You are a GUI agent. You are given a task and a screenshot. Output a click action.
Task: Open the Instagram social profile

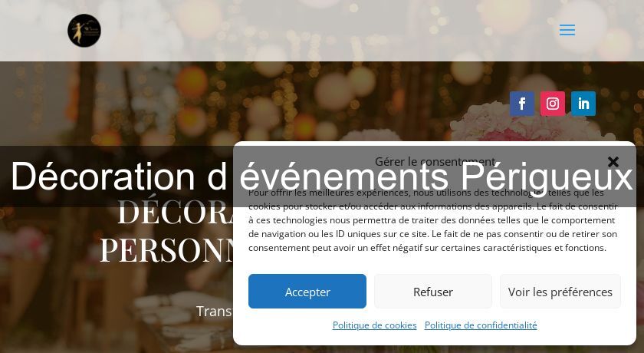tap(553, 104)
